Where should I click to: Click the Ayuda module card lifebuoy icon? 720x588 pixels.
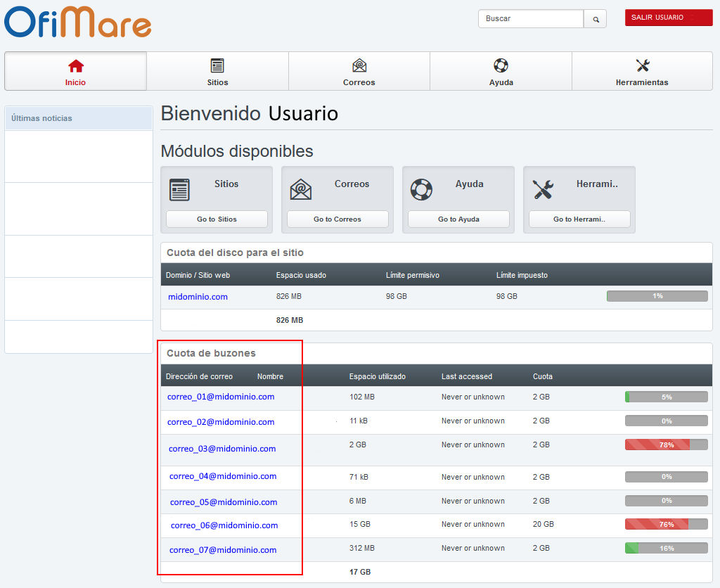(x=422, y=189)
